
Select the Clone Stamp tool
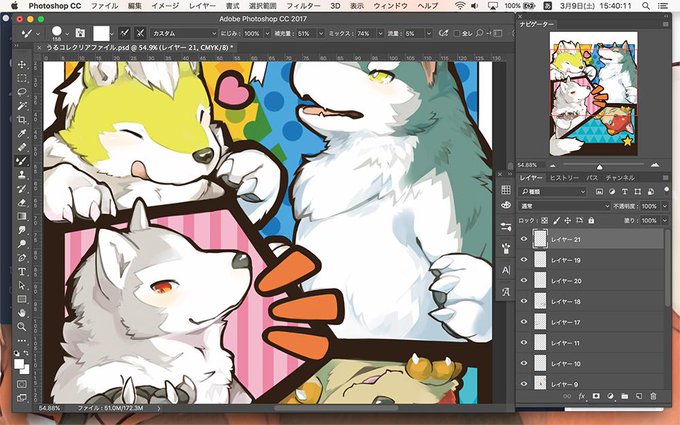pyautogui.click(x=22, y=175)
